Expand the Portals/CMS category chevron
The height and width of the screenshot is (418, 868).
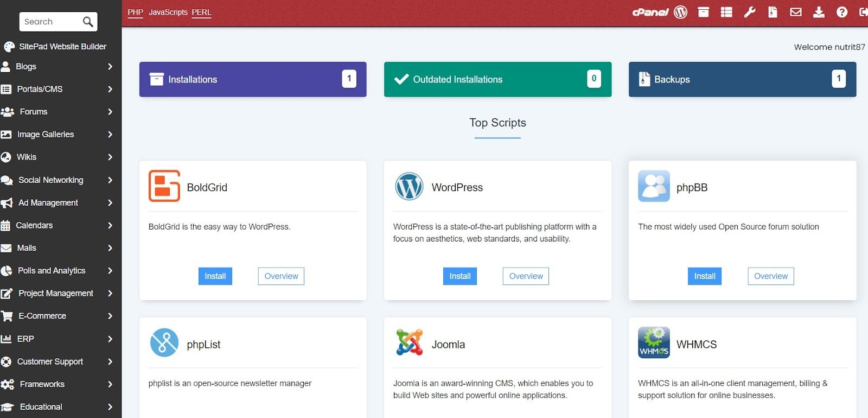pyautogui.click(x=110, y=89)
